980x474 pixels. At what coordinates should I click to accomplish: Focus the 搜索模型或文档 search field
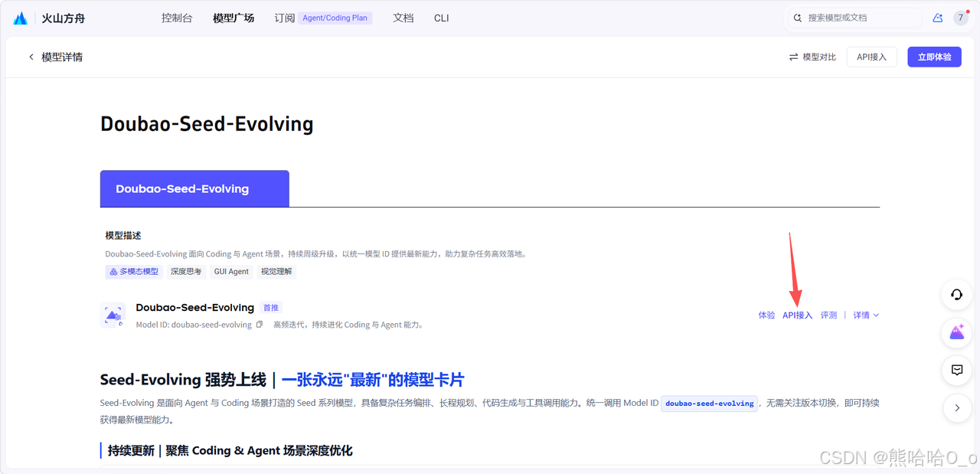coord(854,18)
